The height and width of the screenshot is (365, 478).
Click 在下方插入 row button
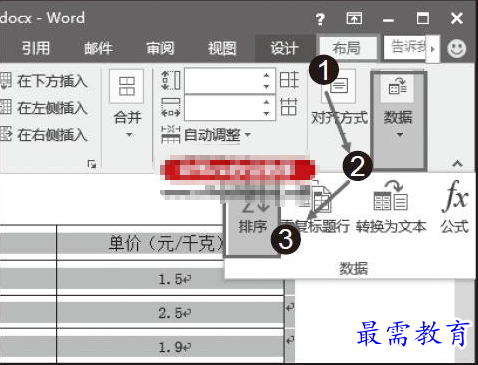pyautogui.click(x=44, y=81)
